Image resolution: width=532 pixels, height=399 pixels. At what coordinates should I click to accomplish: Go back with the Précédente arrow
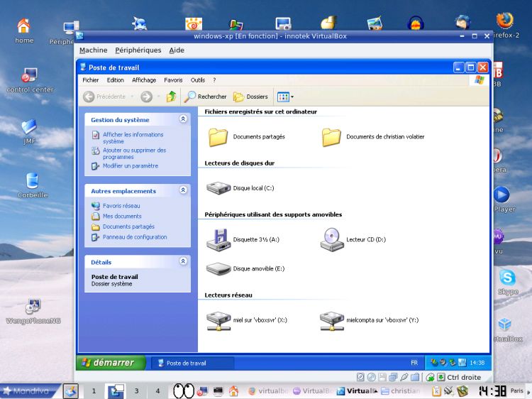[x=104, y=97]
